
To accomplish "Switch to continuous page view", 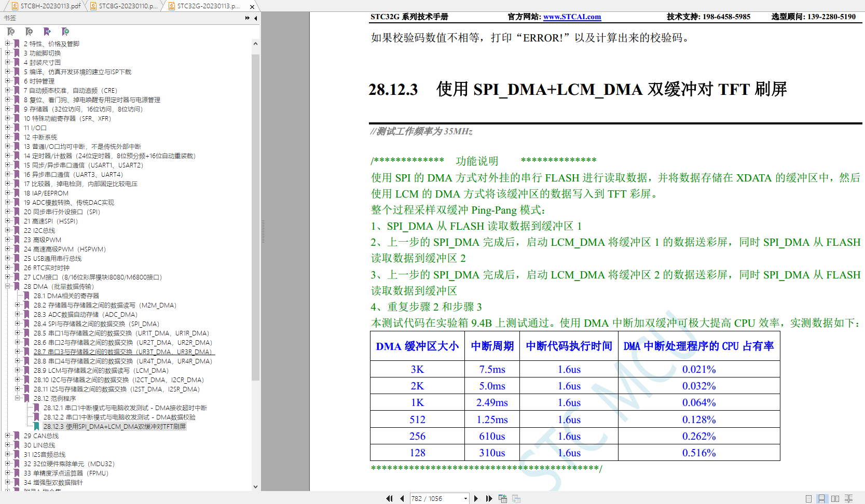I will click(821, 498).
